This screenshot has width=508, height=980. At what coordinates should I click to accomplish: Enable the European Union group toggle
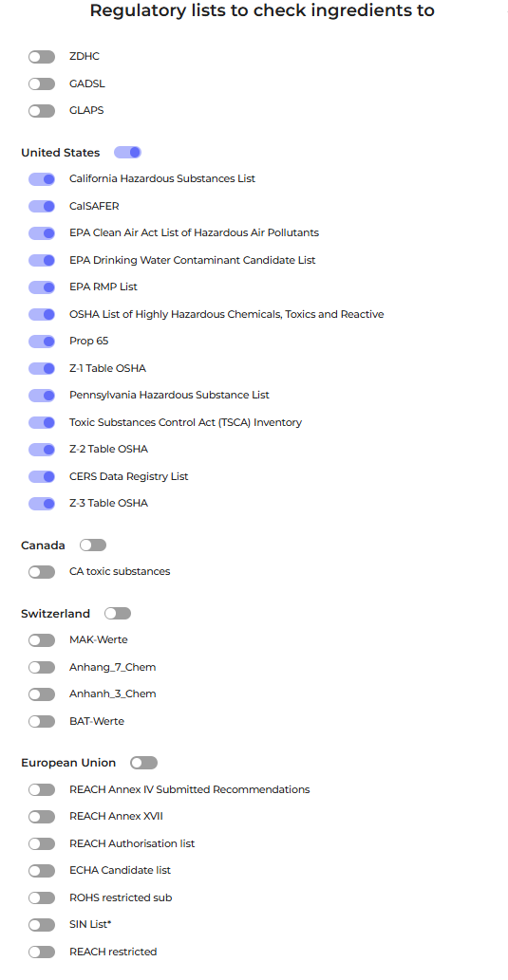tap(144, 763)
